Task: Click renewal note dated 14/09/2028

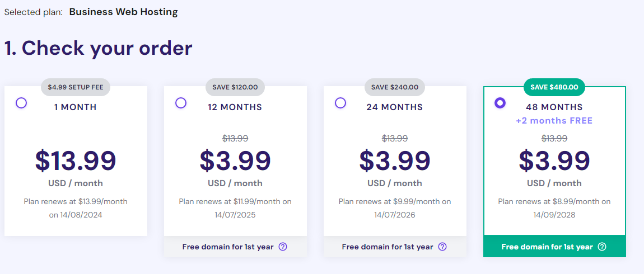Action: (x=554, y=208)
